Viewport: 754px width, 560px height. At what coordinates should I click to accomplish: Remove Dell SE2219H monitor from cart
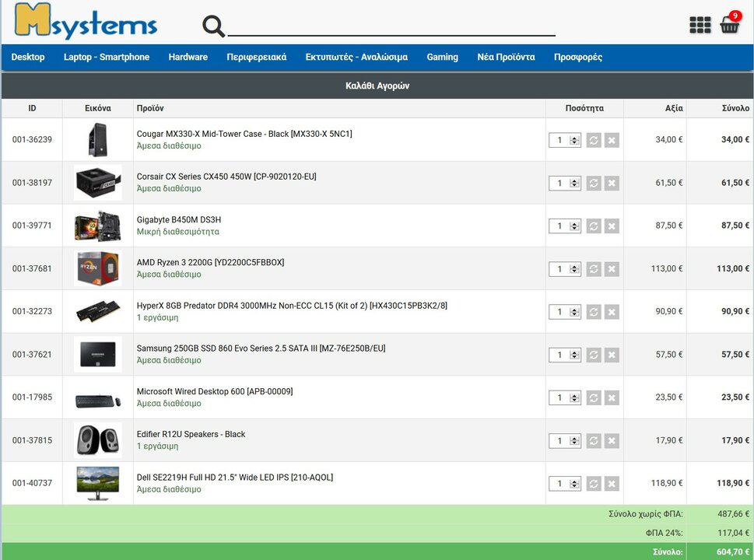click(612, 484)
